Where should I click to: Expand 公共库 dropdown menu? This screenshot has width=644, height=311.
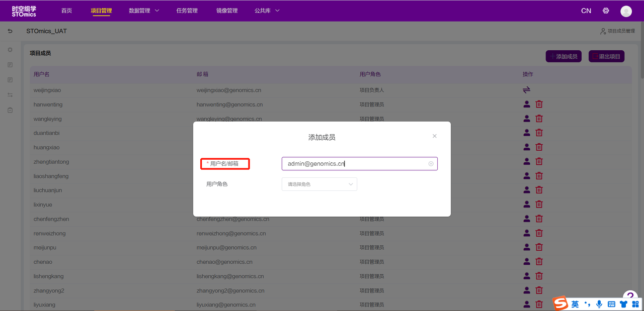click(x=267, y=11)
